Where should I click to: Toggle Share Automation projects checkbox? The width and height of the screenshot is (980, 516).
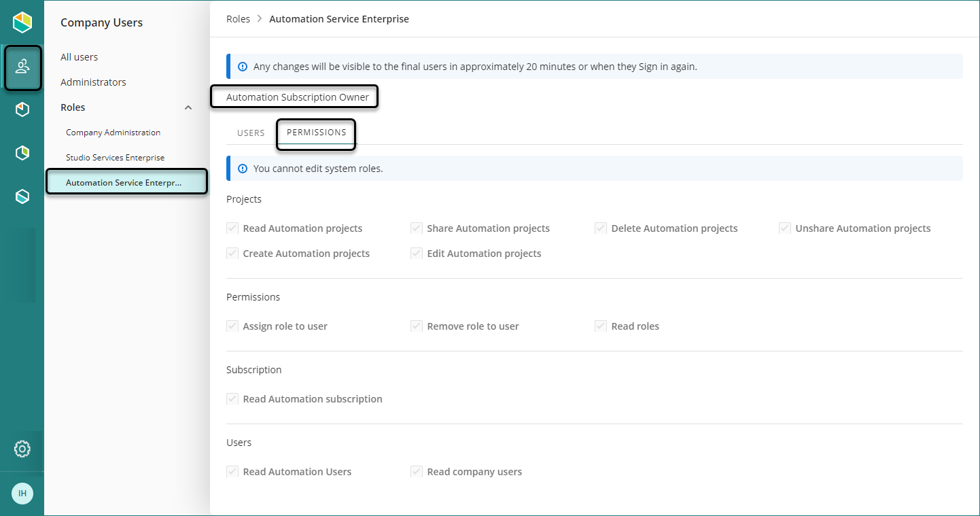[417, 228]
